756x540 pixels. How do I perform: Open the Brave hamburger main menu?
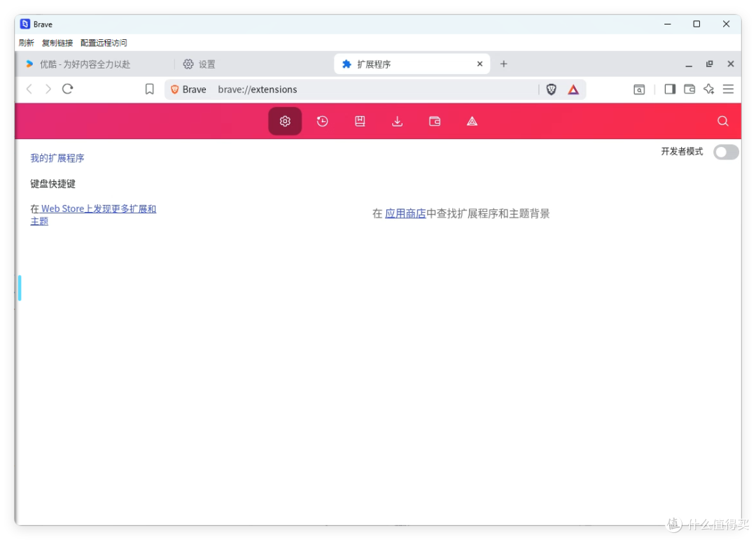[x=728, y=89]
